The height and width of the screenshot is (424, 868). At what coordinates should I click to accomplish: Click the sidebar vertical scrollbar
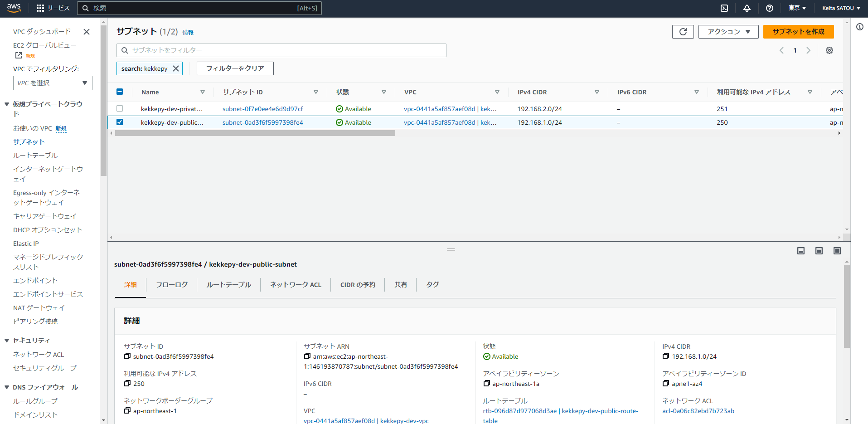coord(103,101)
